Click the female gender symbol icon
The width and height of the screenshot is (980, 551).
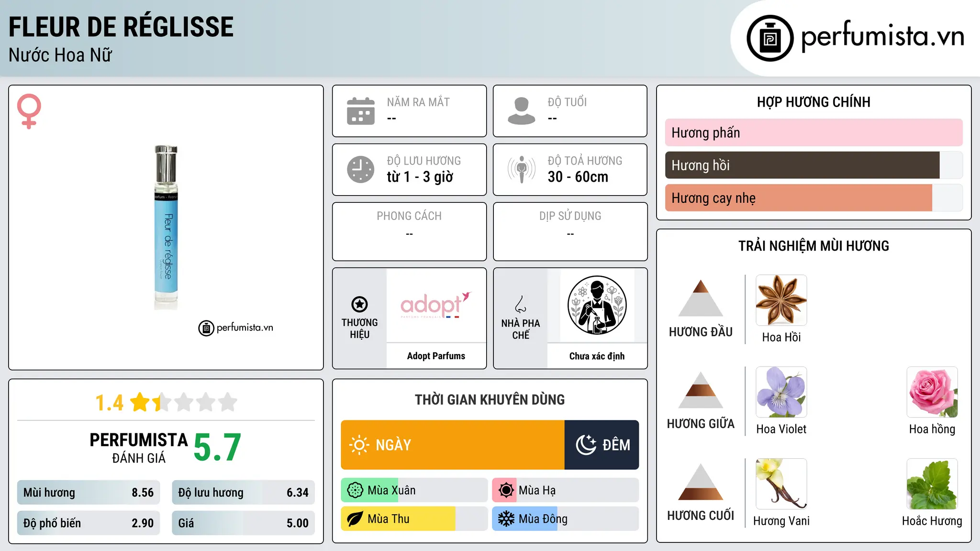point(29,111)
